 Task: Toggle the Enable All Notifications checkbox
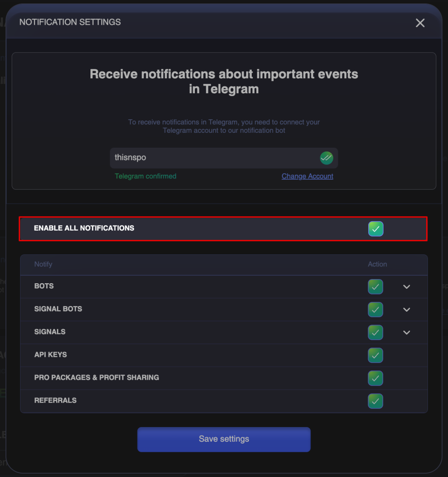point(376,229)
